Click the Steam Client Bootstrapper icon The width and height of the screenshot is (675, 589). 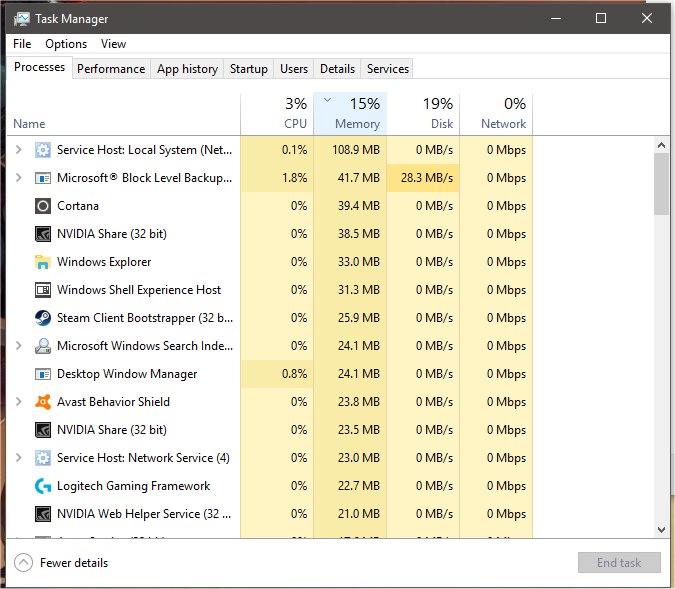pyautogui.click(x=43, y=318)
